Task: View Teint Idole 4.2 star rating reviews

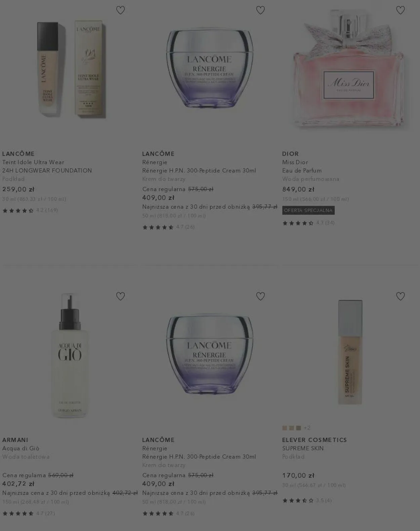Action: click(x=30, y=210)
